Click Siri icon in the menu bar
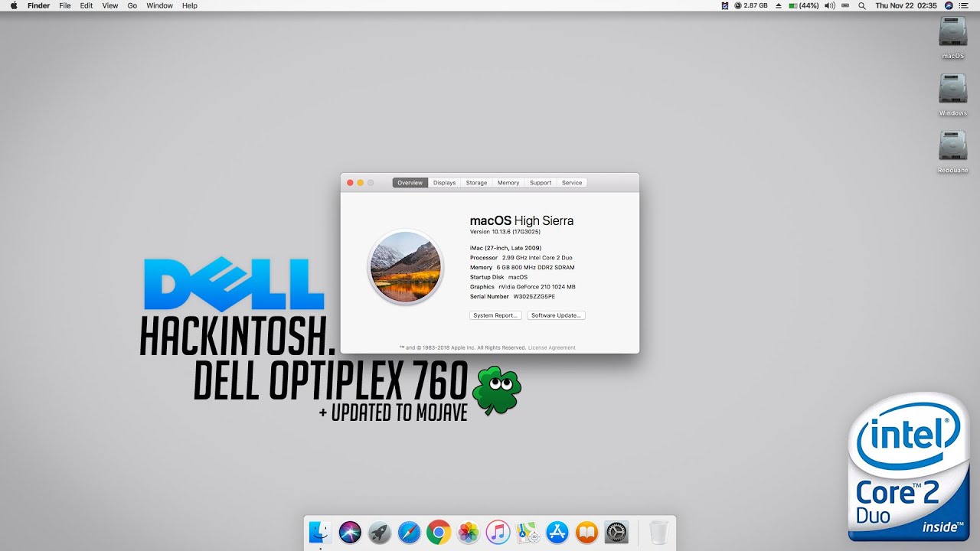The height and width of the screenshot is (551, 980). 949,5
